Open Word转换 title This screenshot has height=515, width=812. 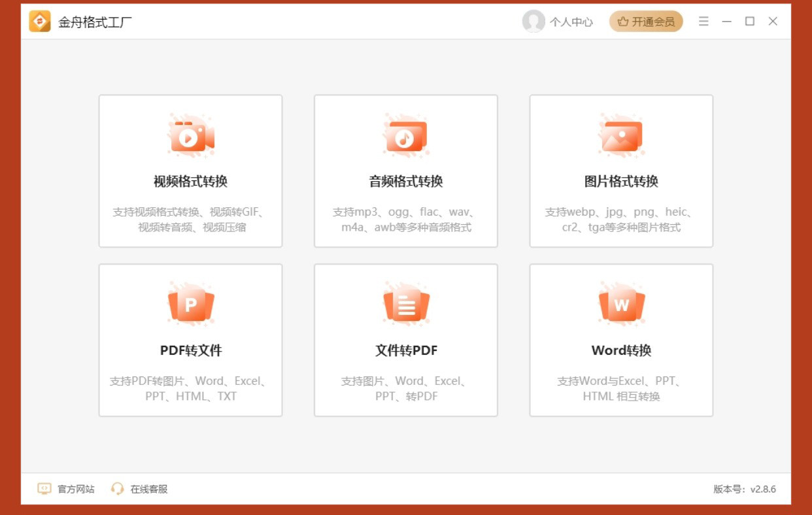point(621,350)
